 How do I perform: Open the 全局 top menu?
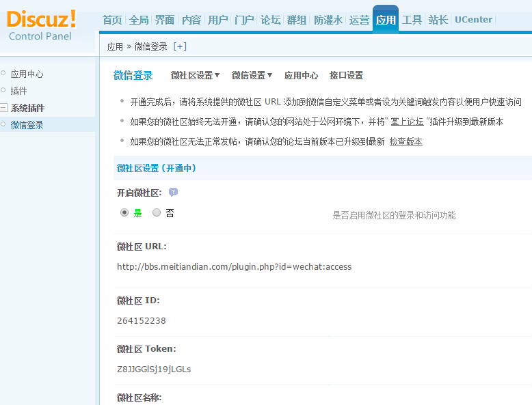tap(139, 20)
